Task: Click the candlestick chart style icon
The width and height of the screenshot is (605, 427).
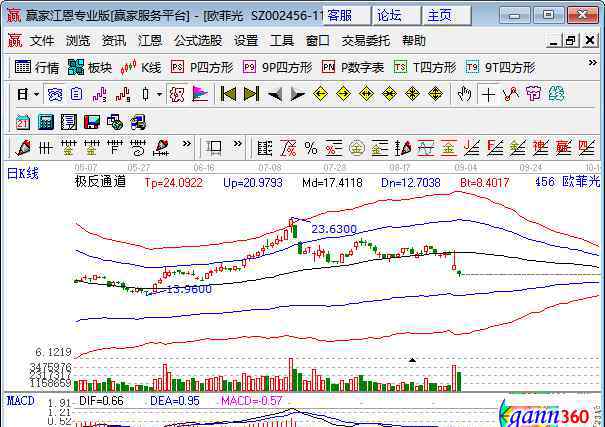Action: (x=145, y=94)
